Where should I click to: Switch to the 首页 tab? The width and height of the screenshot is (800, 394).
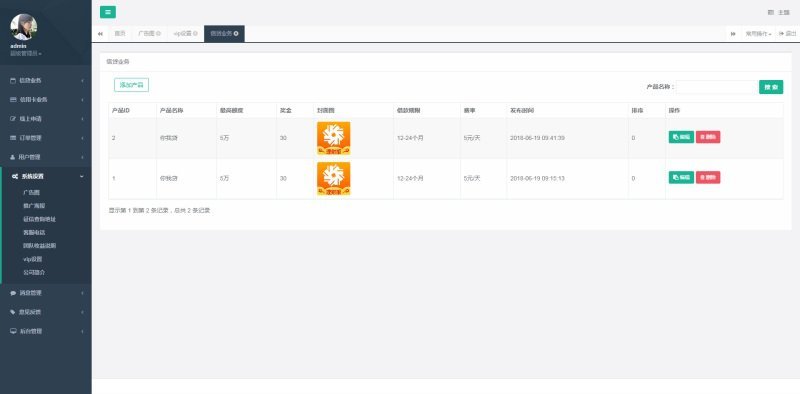119,34
